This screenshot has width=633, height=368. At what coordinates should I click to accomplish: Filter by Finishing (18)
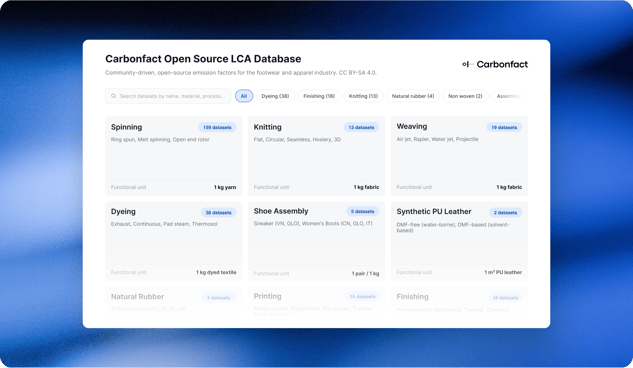(319, 96)
